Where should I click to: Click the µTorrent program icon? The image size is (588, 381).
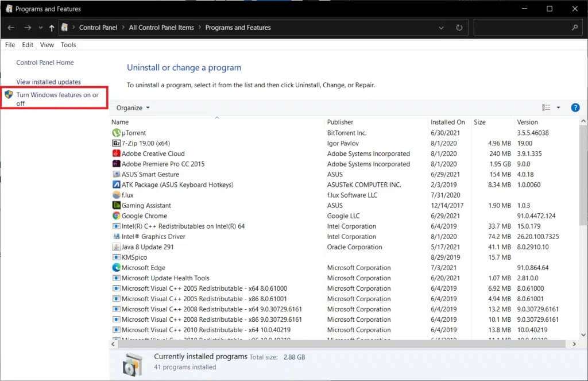tap(116, 133)
